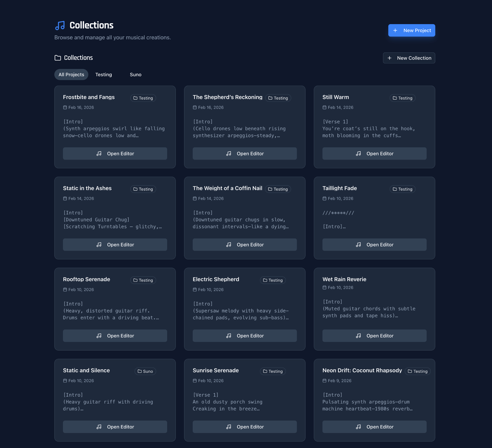Click the plus icon in New Project button
Image resolution: width=492 pixels, height=448 pixels.
[395, 30]
